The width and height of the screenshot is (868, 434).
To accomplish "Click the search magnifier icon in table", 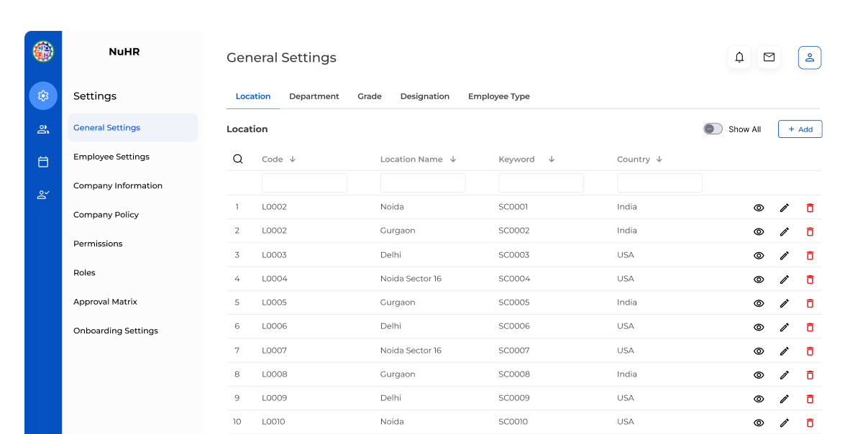I will coord(238,160).
